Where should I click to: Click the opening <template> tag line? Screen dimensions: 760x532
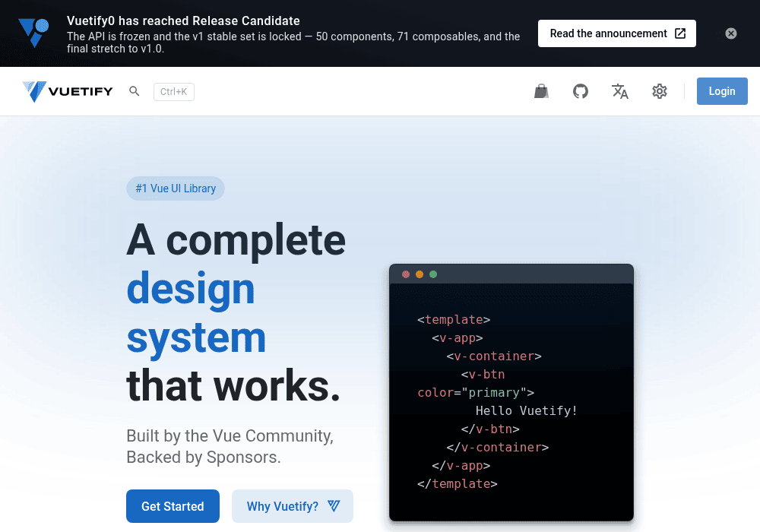454,320
